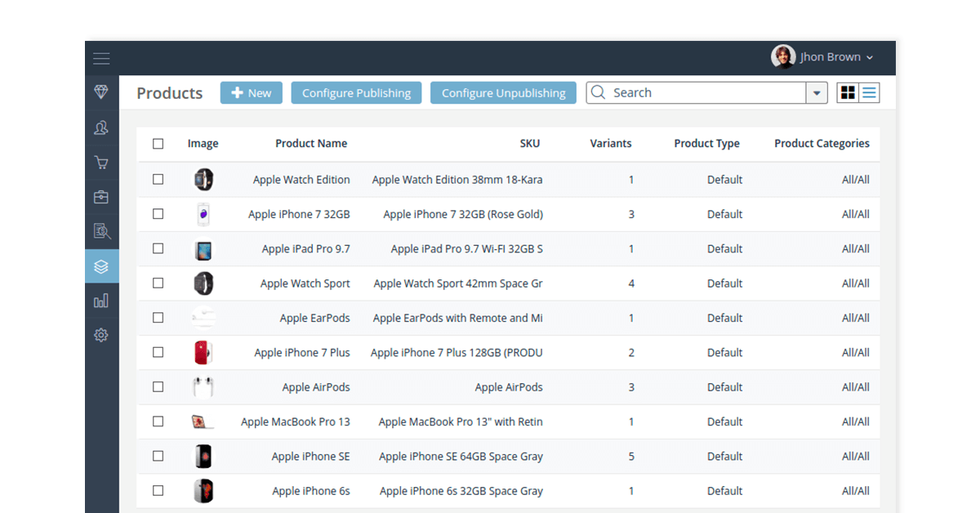Open the Apple Watch Edition product name

point(301,180)
